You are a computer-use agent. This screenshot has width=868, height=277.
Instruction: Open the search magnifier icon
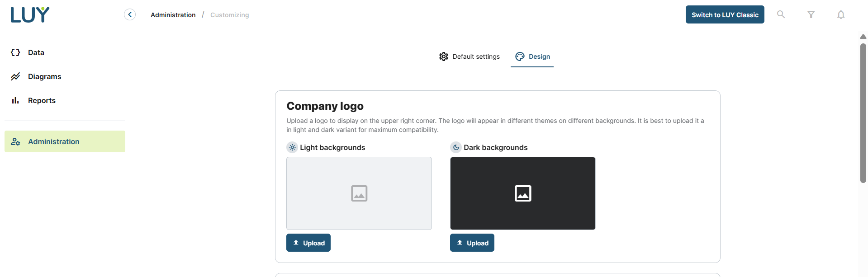click(781, 14)
